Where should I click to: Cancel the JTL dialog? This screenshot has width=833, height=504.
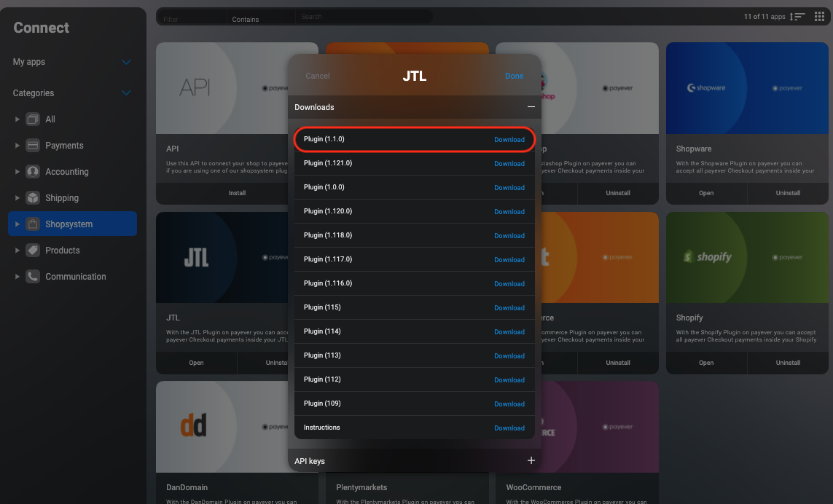click(x=318, y=76)
